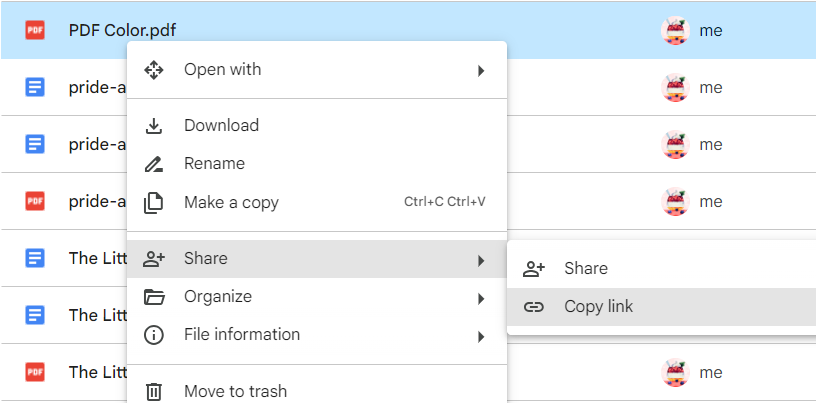
Task: Choose Rename from context menu
Action: (214, 164)
